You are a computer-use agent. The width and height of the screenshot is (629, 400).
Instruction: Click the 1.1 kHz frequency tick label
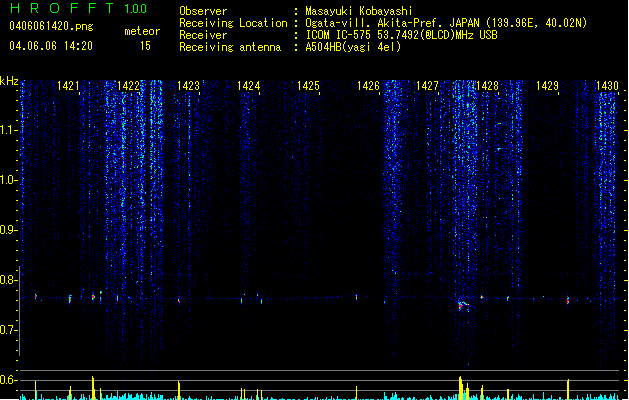[8, 130]
